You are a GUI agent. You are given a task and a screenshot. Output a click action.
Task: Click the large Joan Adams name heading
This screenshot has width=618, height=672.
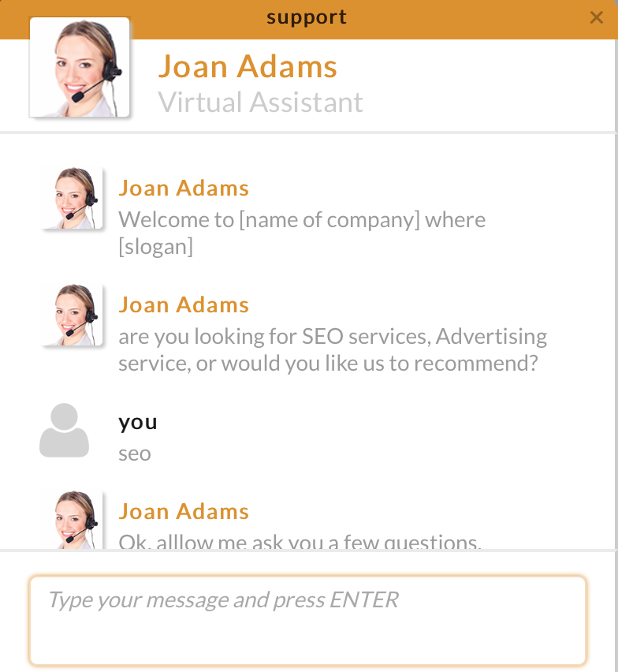coord(248,66)
